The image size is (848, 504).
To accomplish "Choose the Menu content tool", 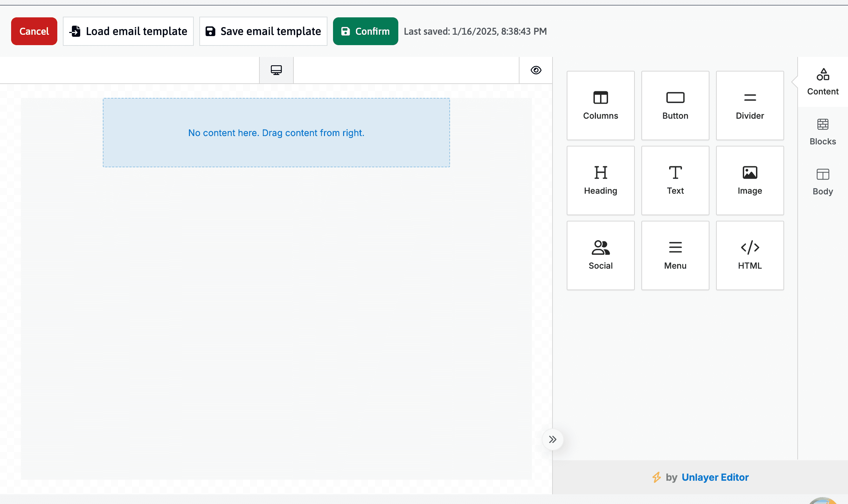I will [x=675, y=255].
